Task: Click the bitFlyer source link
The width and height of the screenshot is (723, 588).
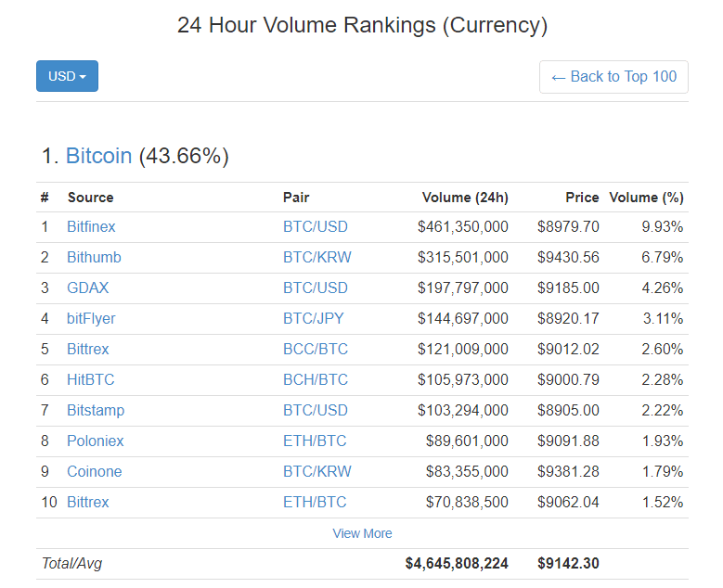Action: (91, 318)
